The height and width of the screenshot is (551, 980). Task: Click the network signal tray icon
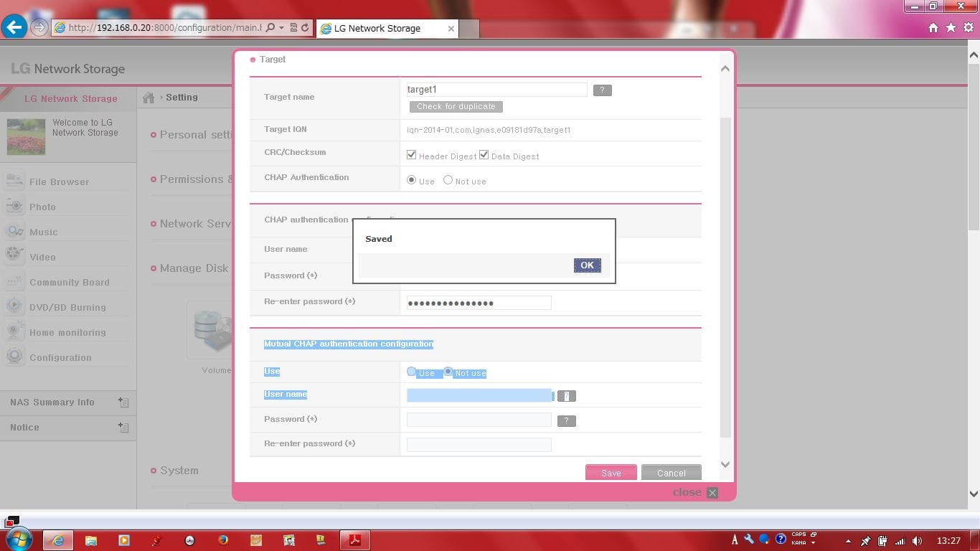pyautogui.click(x=900, y=541)
